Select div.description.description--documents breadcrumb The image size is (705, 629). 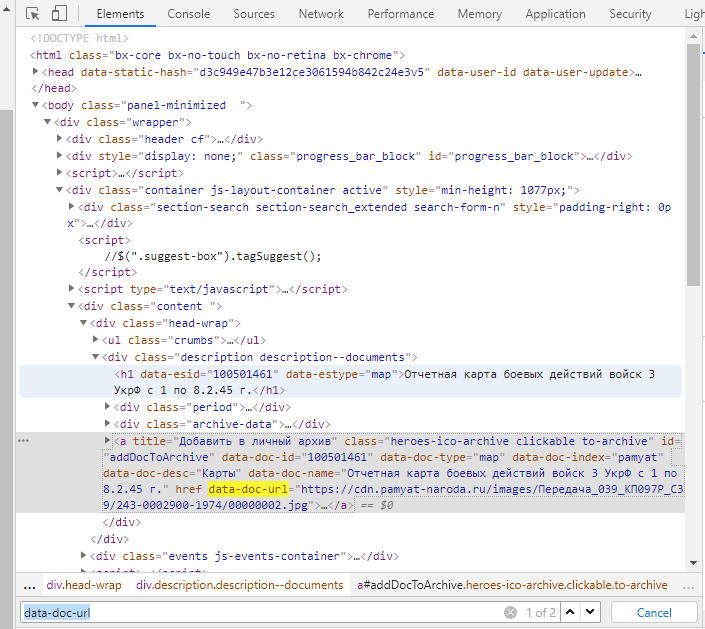240,585
